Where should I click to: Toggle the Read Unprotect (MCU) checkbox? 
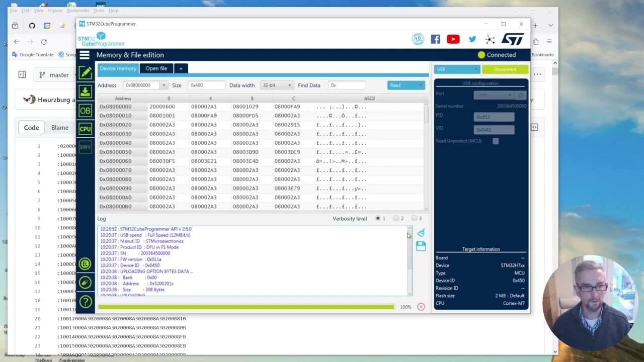point(496,141)
